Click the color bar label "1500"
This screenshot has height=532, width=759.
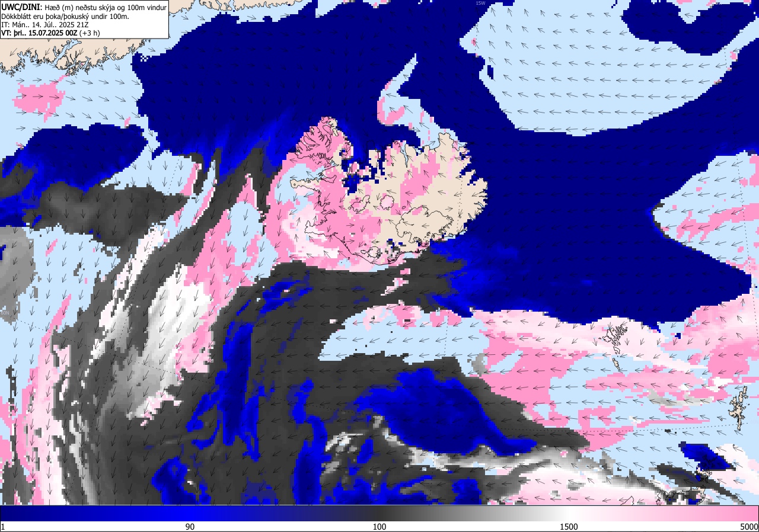click(x=569, y=527)
